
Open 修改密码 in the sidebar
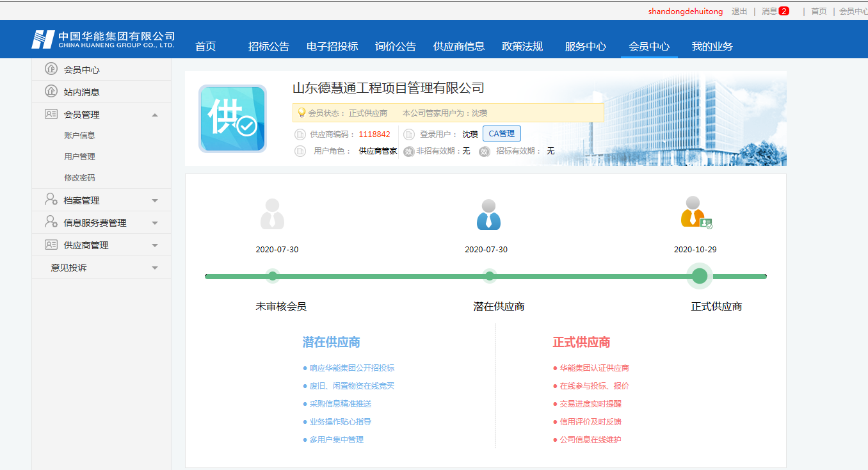79,177
